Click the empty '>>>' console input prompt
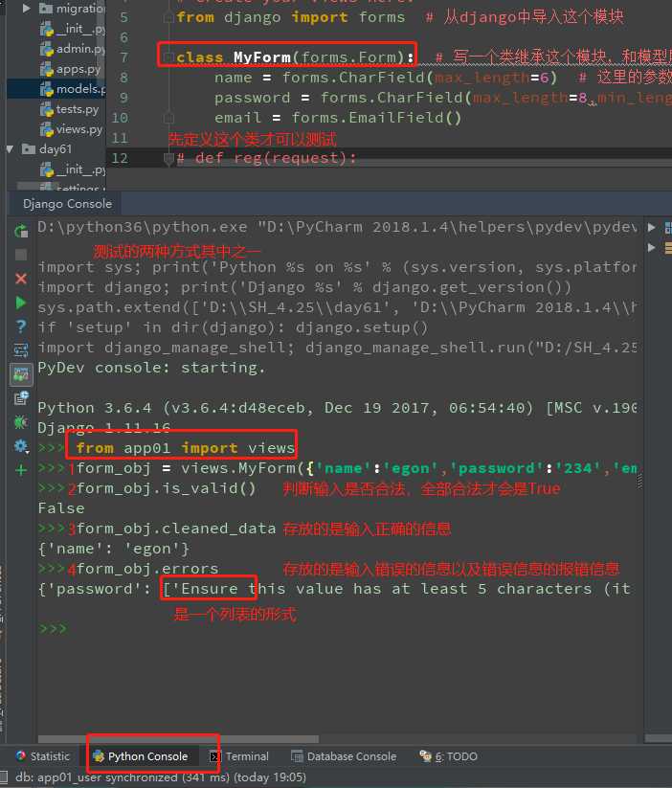 point(53,629)
